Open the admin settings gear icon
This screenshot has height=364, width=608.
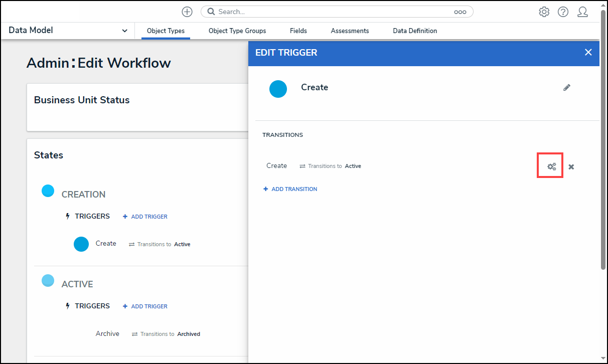[544, 12]
